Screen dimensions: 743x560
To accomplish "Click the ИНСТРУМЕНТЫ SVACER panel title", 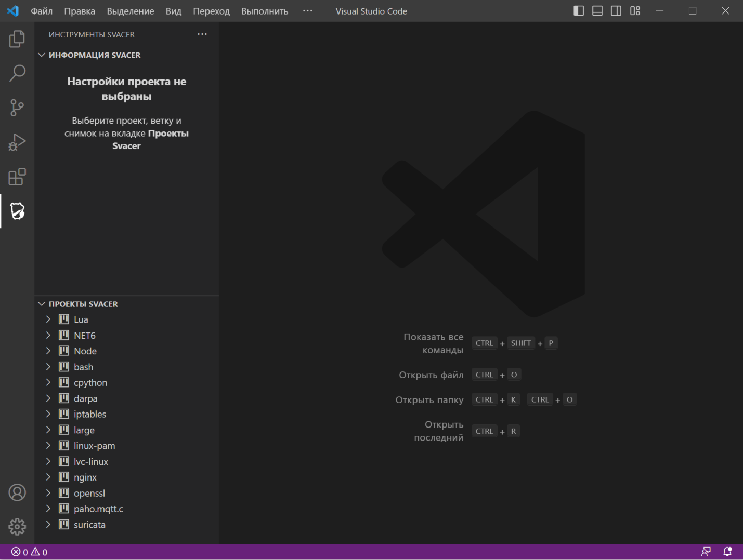I will (x=92, y=34).
